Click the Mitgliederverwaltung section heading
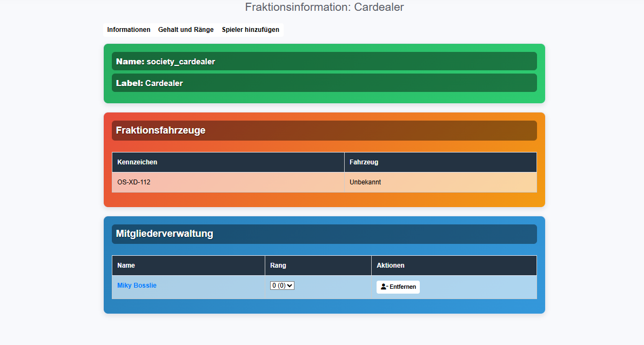This screenshot has height=345, width=644. [164, 234]
